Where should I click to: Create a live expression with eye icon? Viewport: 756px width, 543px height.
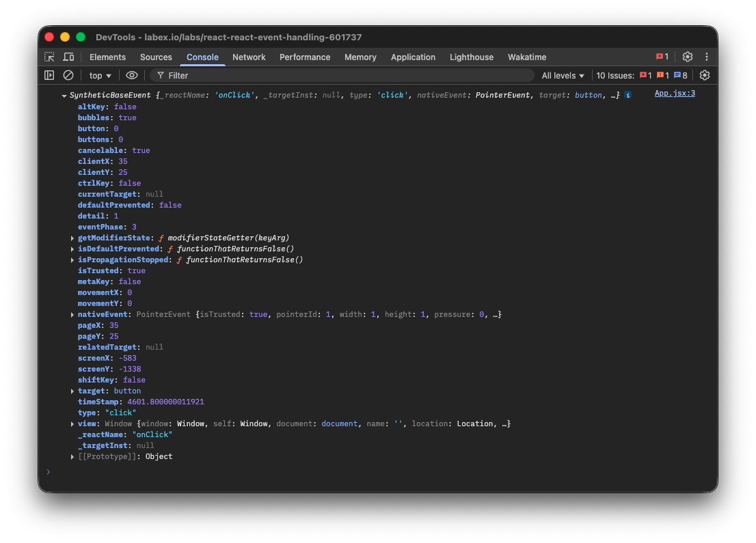[x=132, y=75]
